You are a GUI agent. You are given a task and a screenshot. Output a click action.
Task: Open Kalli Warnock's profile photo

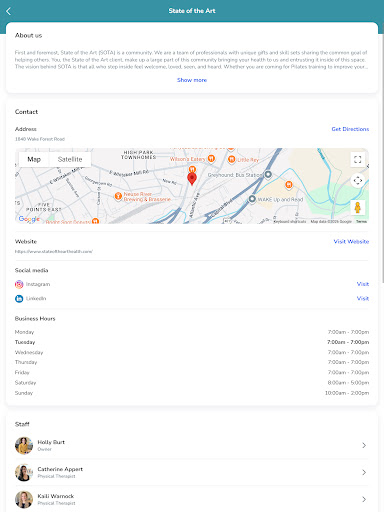click(24, 499)
